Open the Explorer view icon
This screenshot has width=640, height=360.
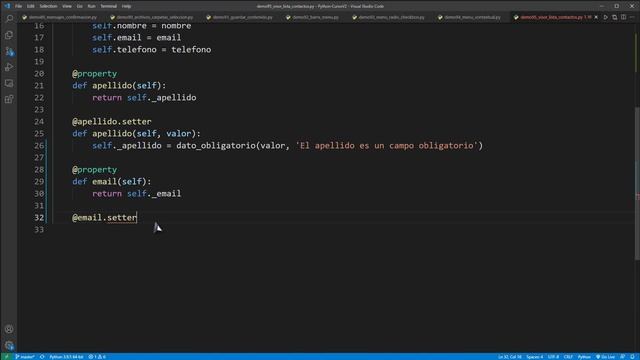9,35
